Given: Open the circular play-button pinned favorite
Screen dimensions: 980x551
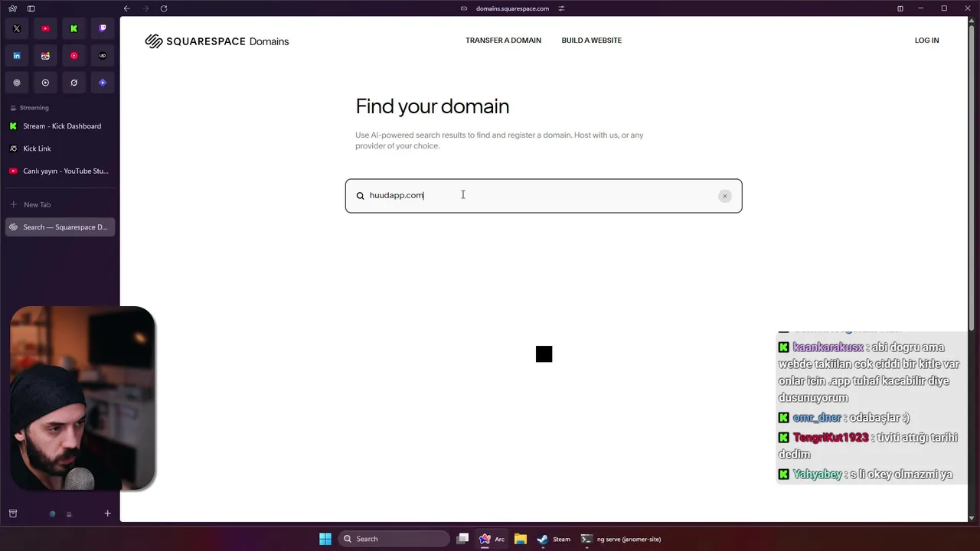Looking at the screenshot, I should coord(45,83).
